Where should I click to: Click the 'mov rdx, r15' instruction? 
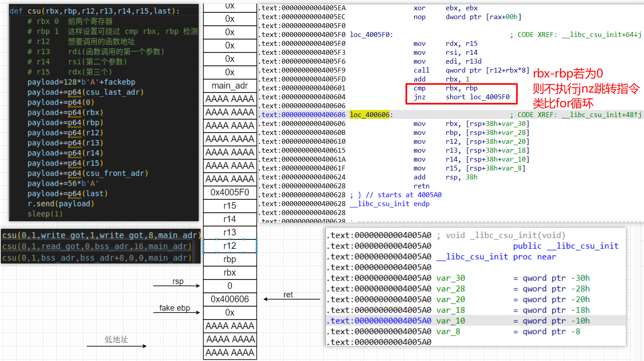tap(446, 44)
